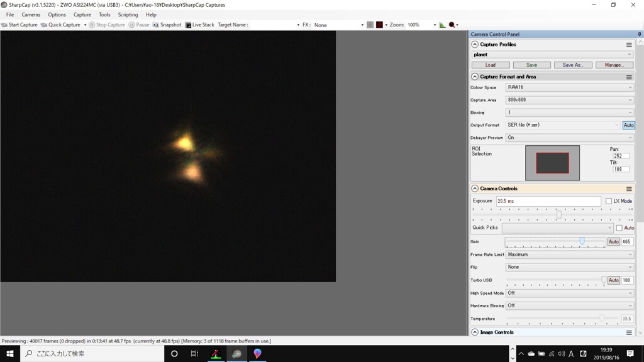Take a Snapshot from the toolbar
The height and width of the screenshot is (362, 644).
167,25
